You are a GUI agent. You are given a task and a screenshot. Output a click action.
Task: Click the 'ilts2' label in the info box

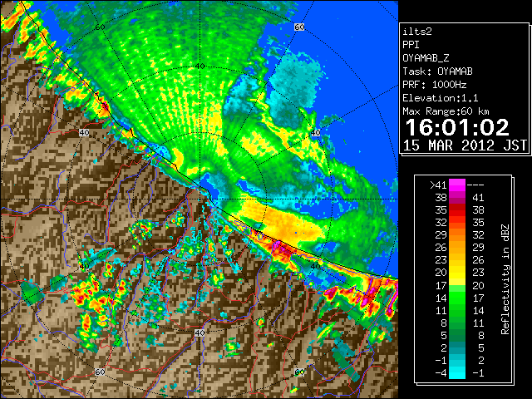tap(417, 32)
